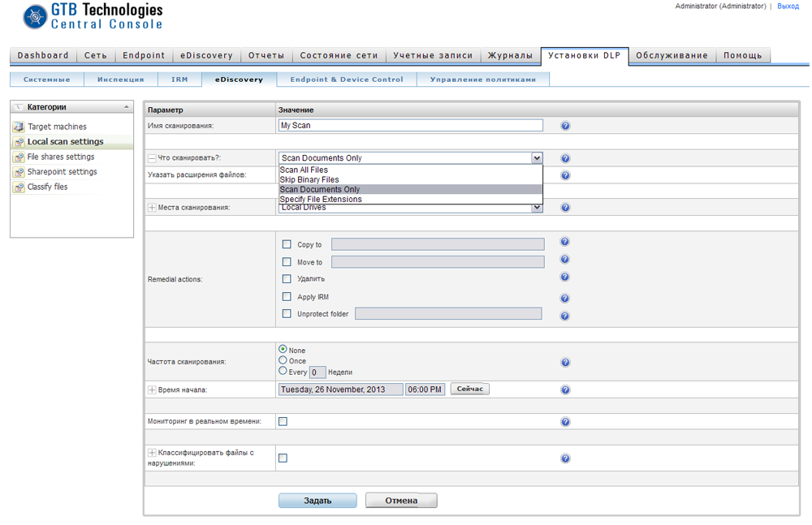Open the Отчеты main menu tab

tap(266, 56)
